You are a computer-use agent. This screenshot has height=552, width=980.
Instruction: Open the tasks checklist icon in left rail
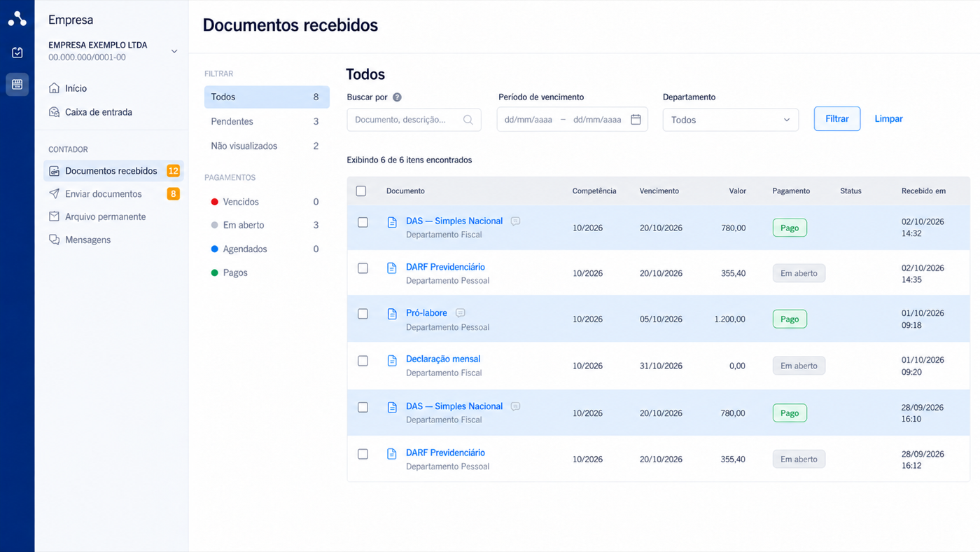click(17, 53)
